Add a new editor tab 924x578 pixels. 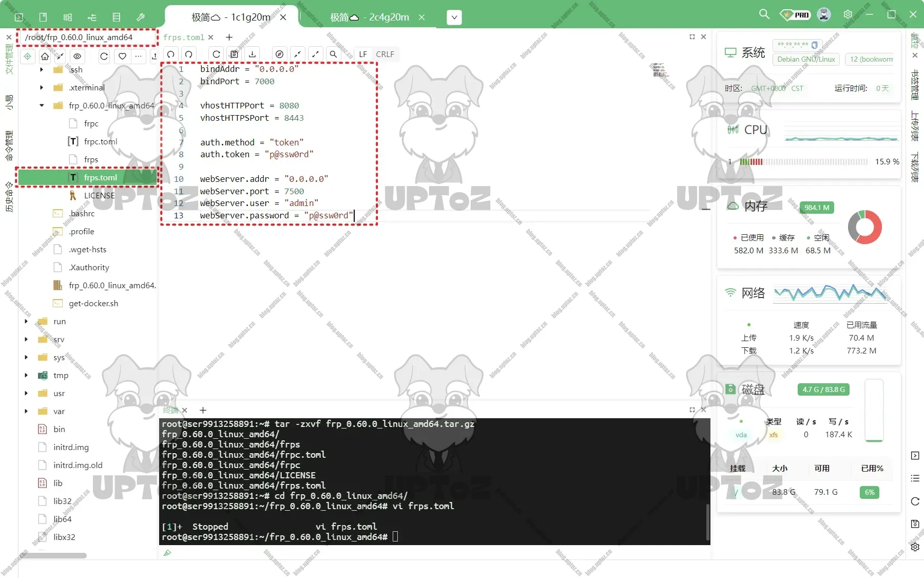[x=229, y=37]
